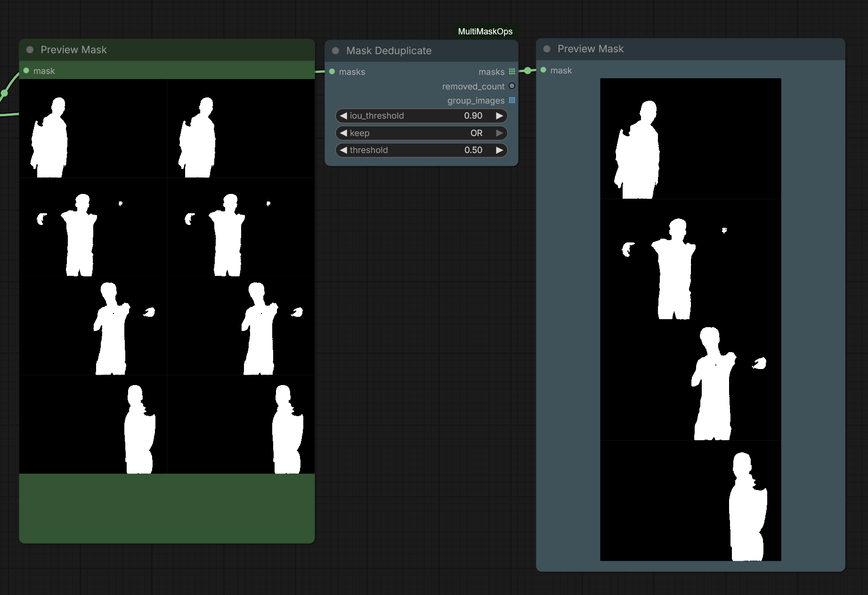Collapse the left Preview Mask node via its dot
868x595 pixels.
(30, 50)
